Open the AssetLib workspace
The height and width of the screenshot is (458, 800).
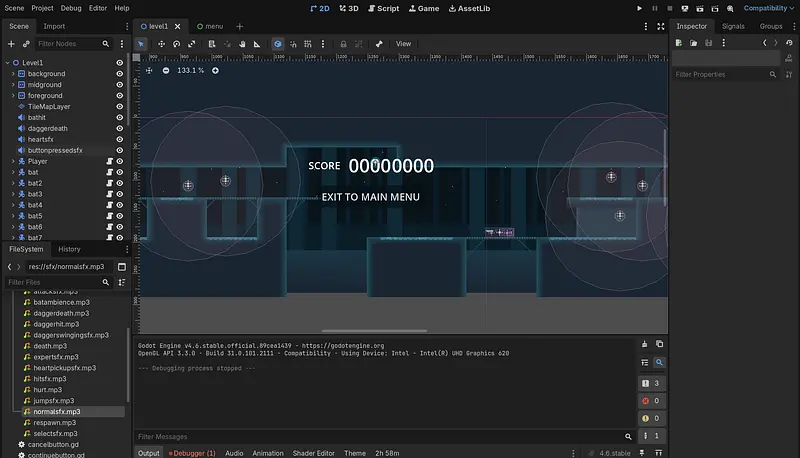point(471,8)
